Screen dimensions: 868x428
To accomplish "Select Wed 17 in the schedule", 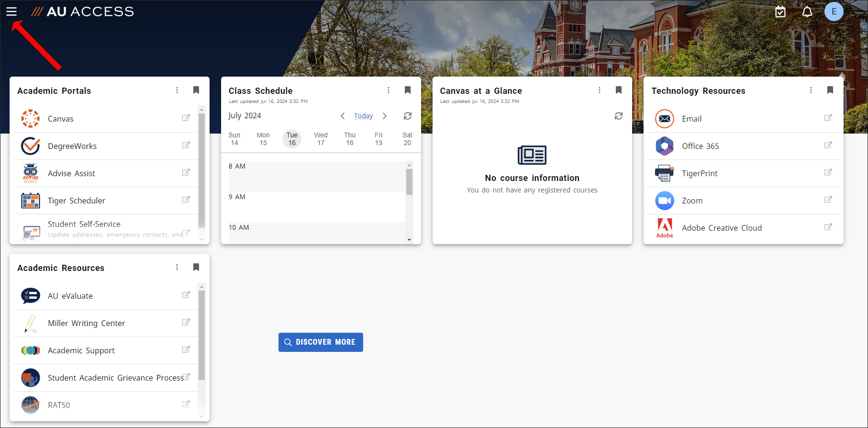I will pyautogui.click(x=321, y=139).
